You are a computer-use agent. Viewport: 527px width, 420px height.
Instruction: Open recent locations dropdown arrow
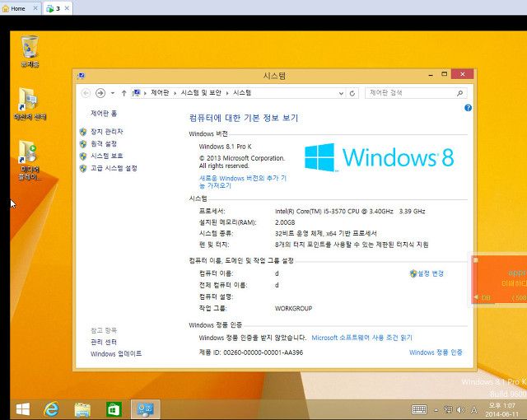113,93
